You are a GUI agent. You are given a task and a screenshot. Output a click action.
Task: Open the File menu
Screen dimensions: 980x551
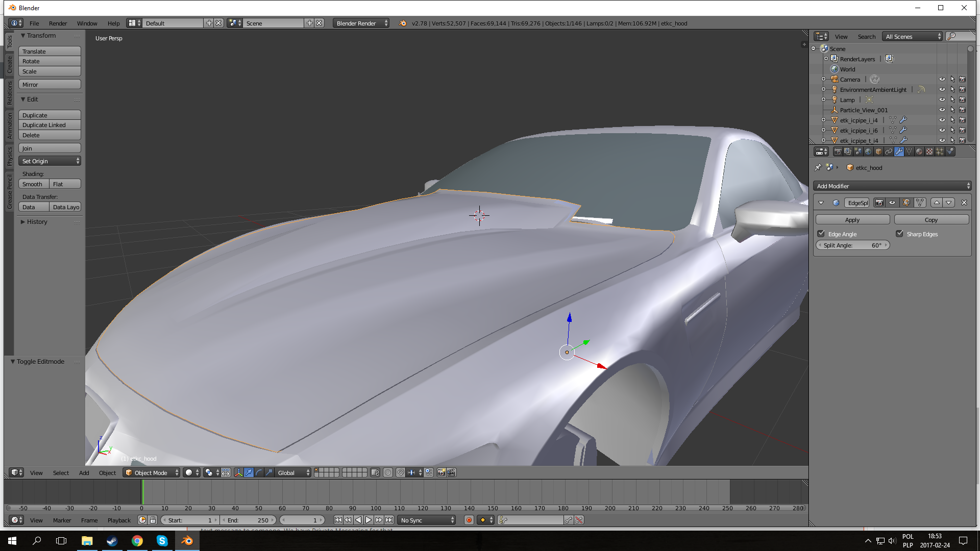coord(34,23)
